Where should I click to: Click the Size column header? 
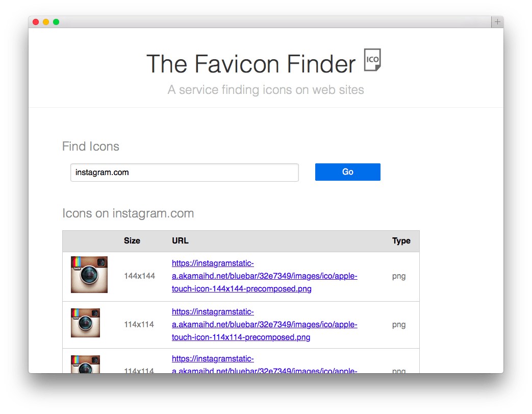pyautogui.click(x=132, y=240)
